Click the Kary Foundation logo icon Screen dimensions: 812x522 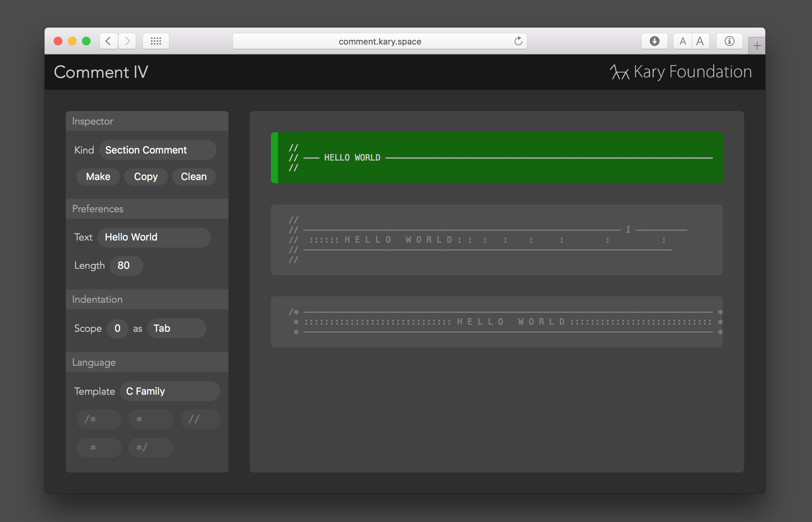tap(619, 72)
